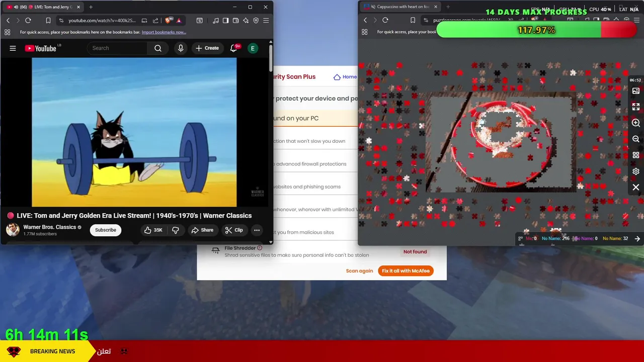This screenshot has height=362, width=644.
Task: Open the YouTube hamburger guide menu
Action: tap(13, 48)
